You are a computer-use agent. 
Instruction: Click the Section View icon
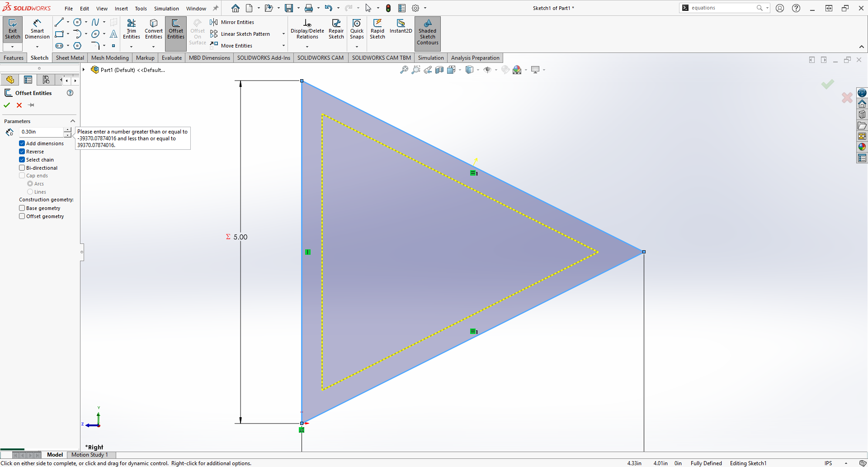[x=439, y=70]
